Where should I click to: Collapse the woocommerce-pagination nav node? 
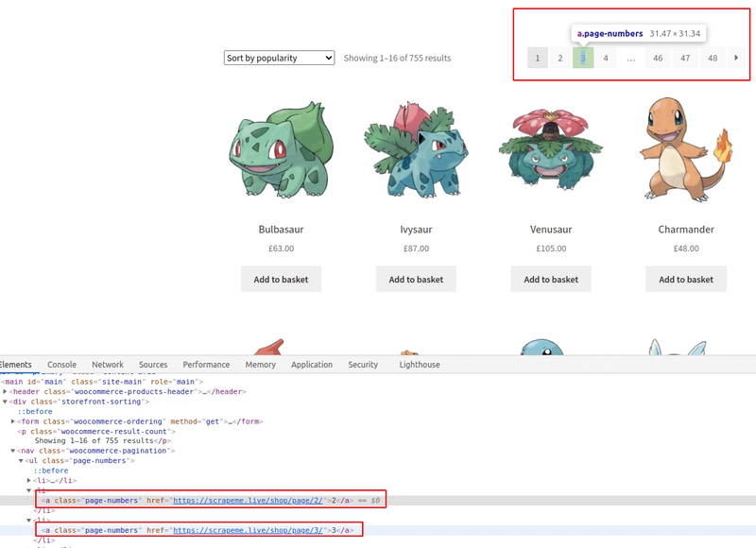coord(13,451)
